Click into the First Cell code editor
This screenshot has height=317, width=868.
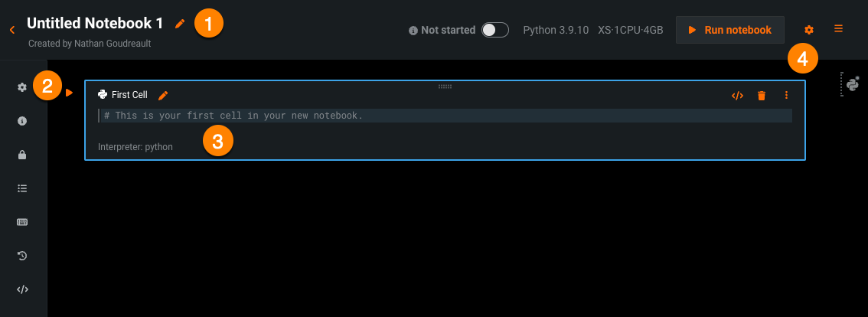[444, 116]
